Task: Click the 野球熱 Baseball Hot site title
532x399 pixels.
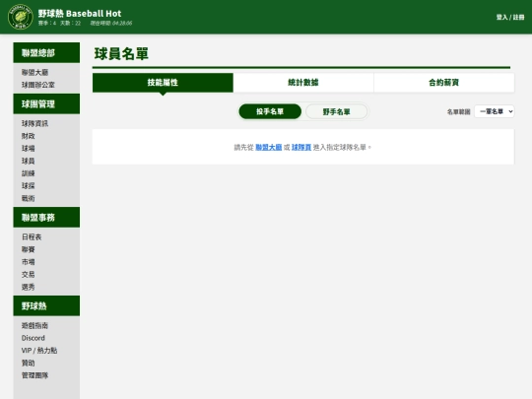Action: (x=80, y=13)
